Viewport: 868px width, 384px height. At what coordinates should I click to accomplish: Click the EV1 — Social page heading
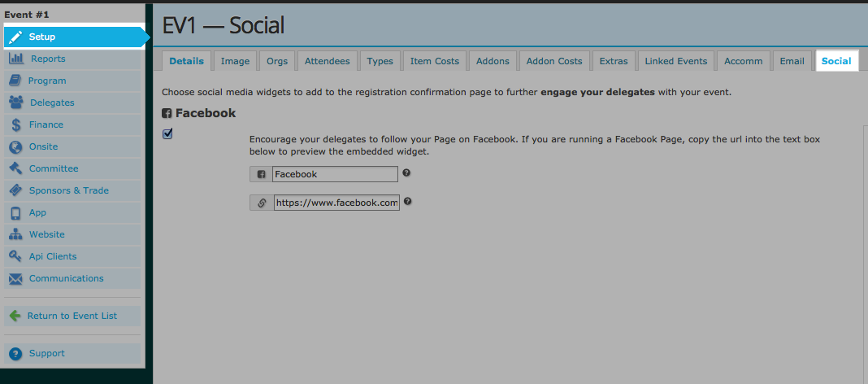click(x=223, y=25)
